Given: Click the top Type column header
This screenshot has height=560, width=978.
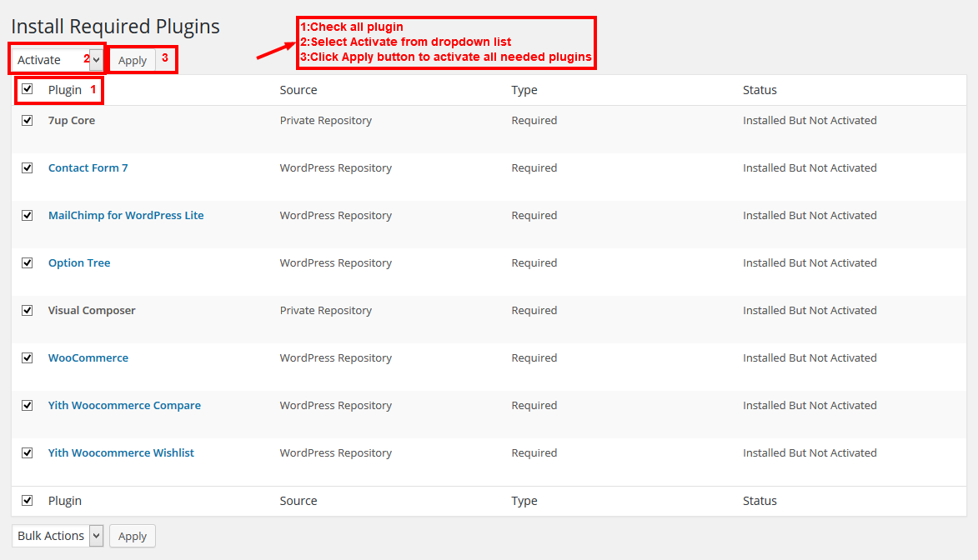Looking at the screenshot, I should [x=524, y=90].
